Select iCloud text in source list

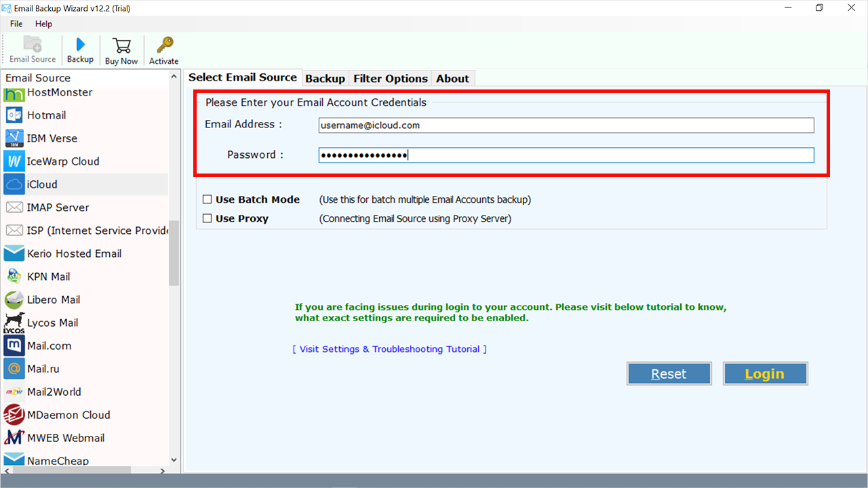coord(42,184)
